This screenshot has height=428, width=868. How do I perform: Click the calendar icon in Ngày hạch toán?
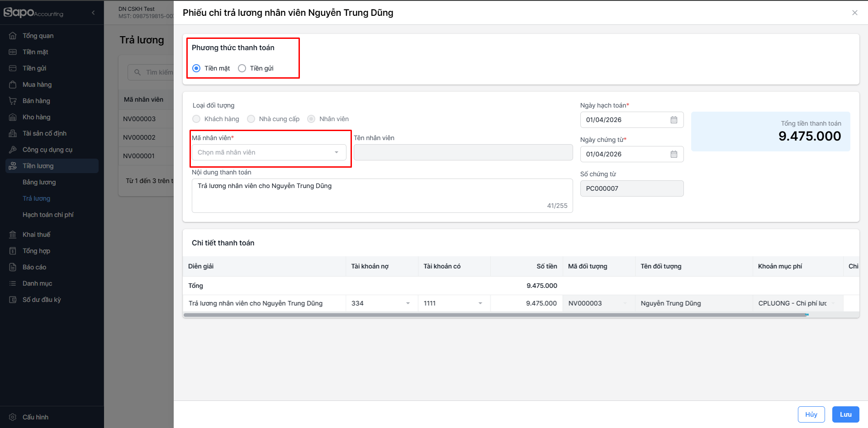674,120
